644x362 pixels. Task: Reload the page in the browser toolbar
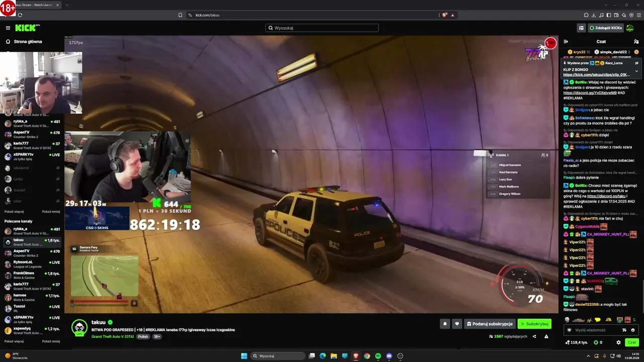coord(20,15)
